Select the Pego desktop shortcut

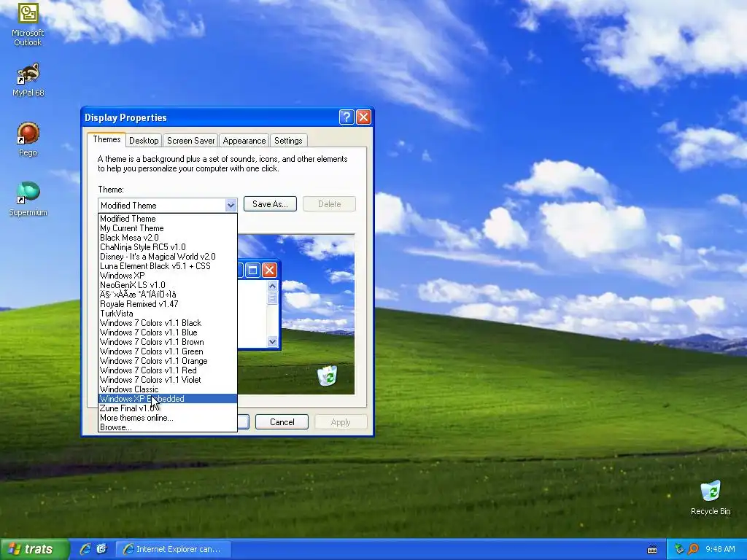(28, 139)
